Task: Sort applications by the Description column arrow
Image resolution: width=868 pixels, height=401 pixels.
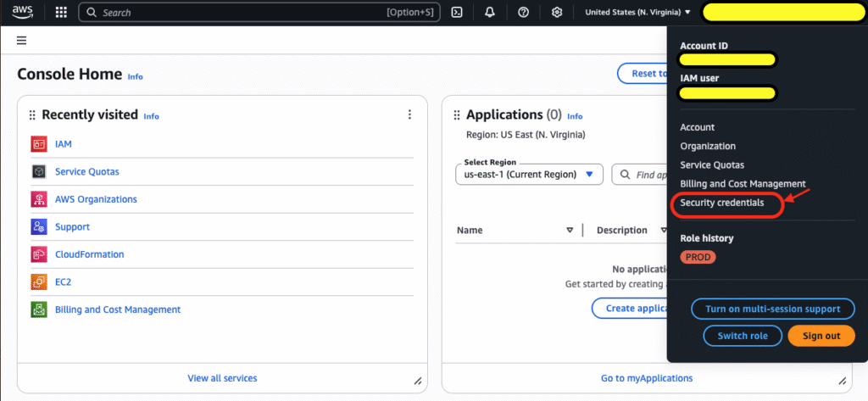Action: pos(663,231)
